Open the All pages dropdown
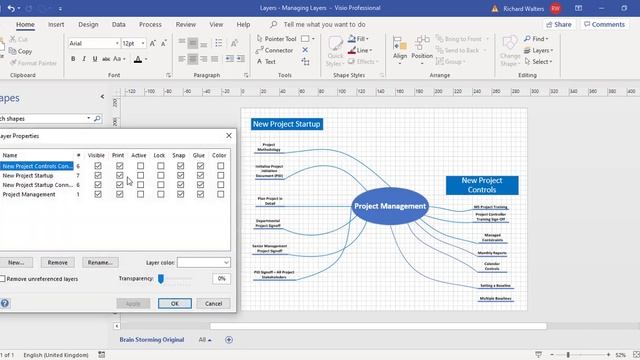 pos(205,340)
